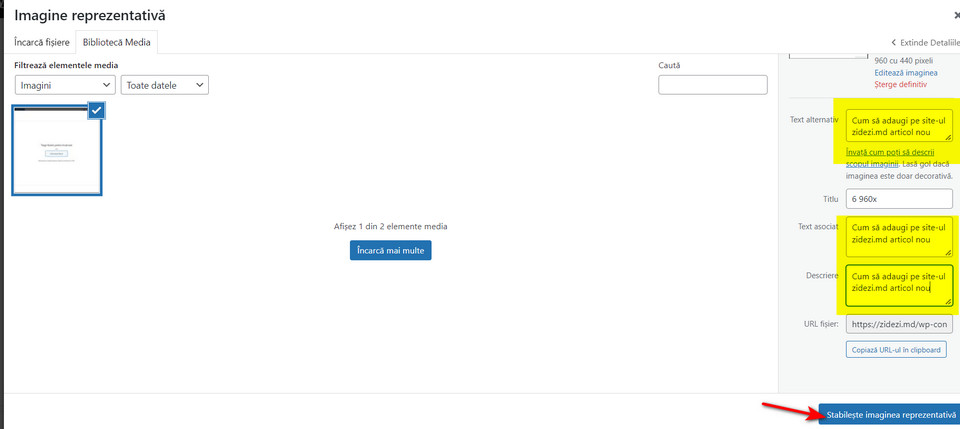Click Stabilește imaginea reprezentativă button

pyautogui.click(x=890, y=414)
